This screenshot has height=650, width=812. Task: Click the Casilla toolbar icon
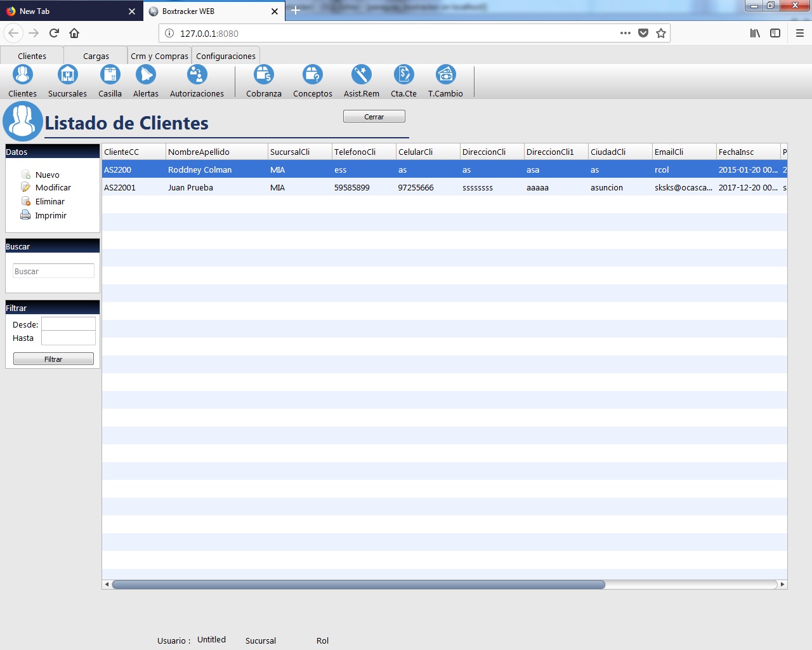pos(110,76)
